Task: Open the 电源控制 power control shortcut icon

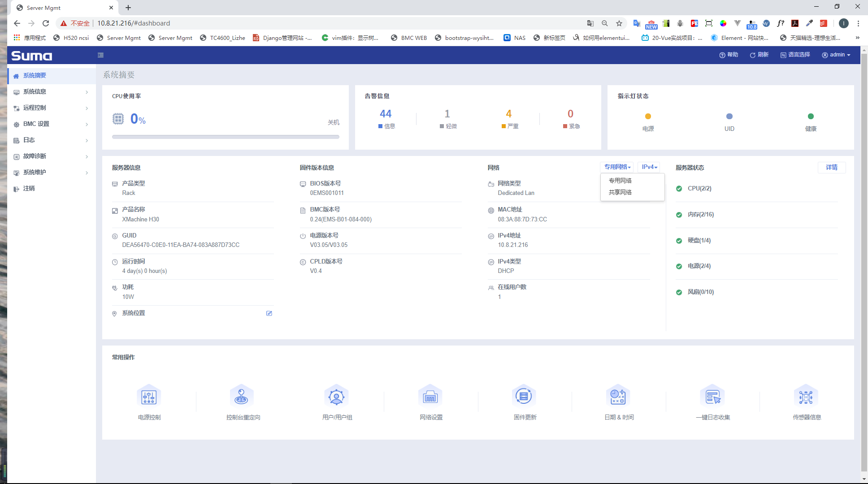Action: (149, 396)
